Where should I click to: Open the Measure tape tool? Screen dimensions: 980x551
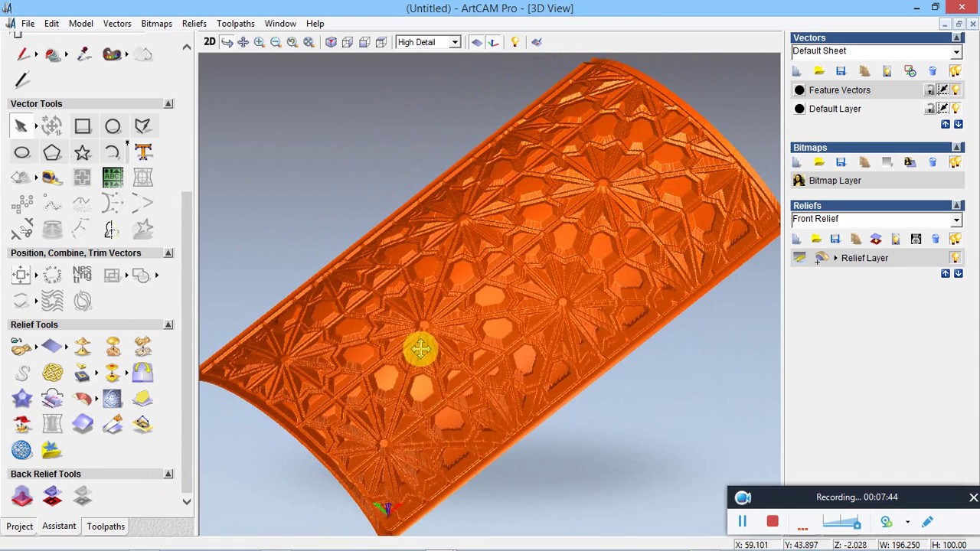point(51,178)
